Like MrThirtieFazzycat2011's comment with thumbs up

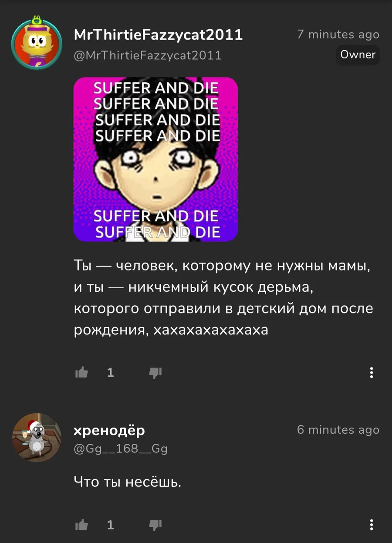point(81,372)
